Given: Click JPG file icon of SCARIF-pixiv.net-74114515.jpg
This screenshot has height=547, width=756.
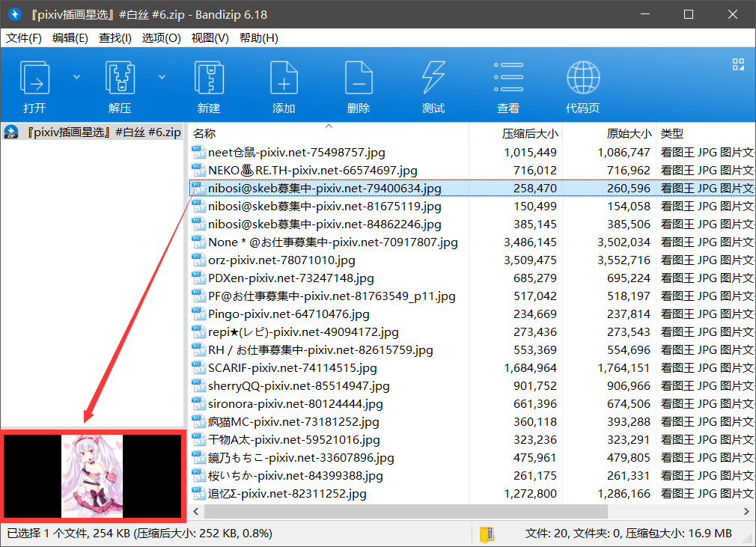Looking at the screenshot, I should (198, 367).
